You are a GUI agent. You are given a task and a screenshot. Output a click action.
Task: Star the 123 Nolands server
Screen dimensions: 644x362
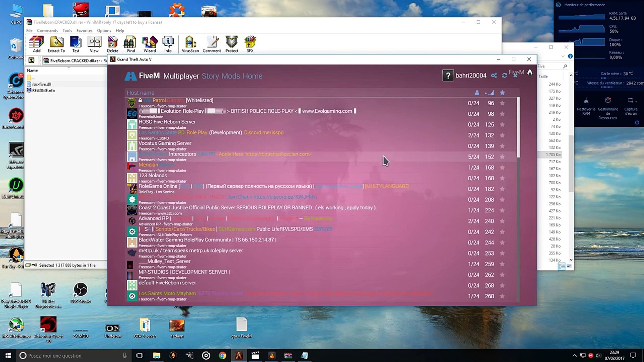tap(502, 178)
